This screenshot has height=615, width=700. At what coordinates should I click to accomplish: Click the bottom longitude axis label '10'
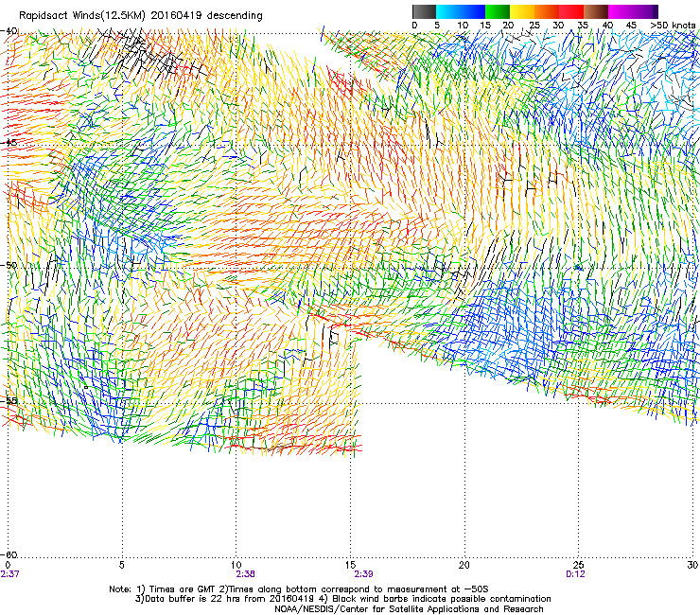236,565
